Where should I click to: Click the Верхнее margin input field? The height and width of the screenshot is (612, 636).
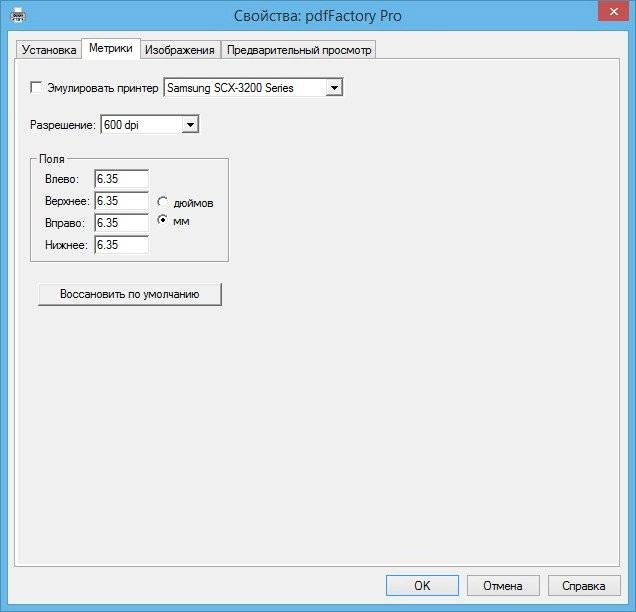click(122, 201)
